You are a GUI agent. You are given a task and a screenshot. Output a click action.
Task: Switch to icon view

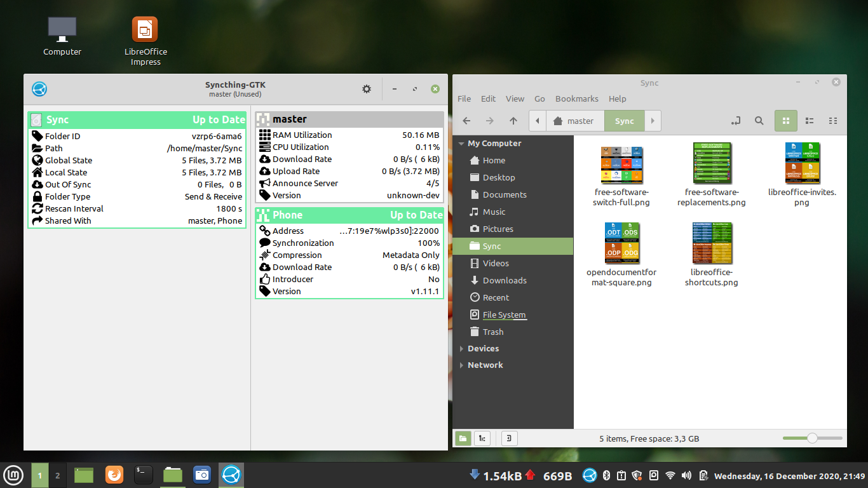point(785,121)
